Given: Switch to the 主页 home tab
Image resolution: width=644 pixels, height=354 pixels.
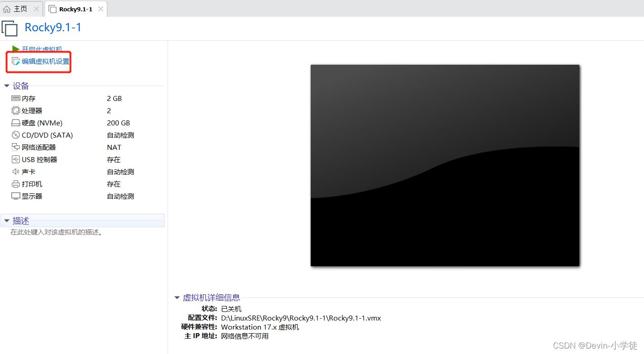Looking at the screenshot, I should (21, 9).
